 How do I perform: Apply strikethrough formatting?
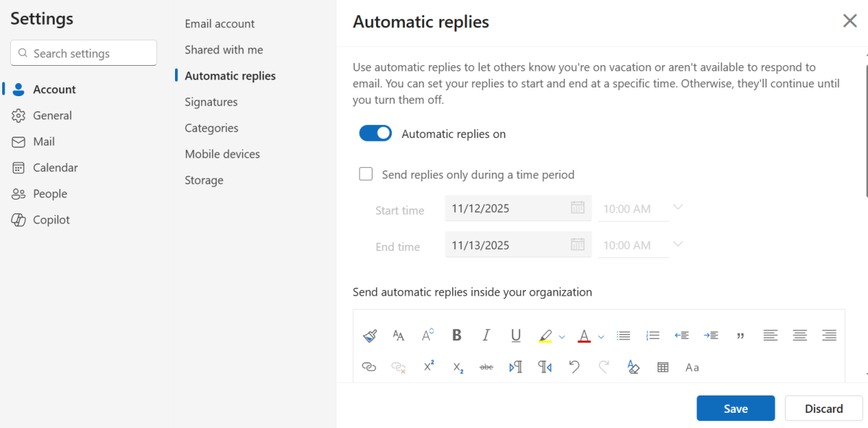click(x=486, y=367)
